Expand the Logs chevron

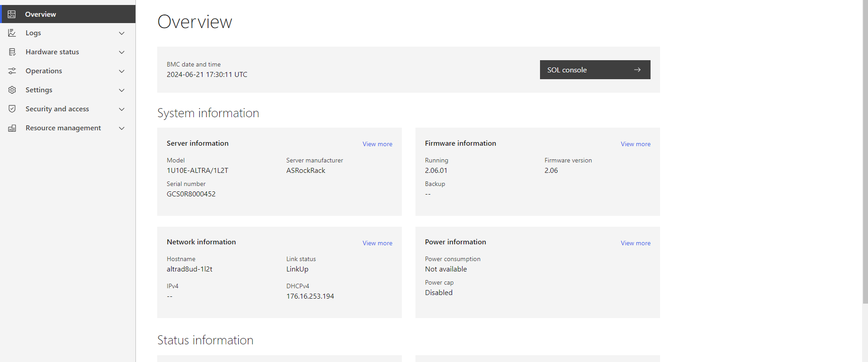coord(121,33)
